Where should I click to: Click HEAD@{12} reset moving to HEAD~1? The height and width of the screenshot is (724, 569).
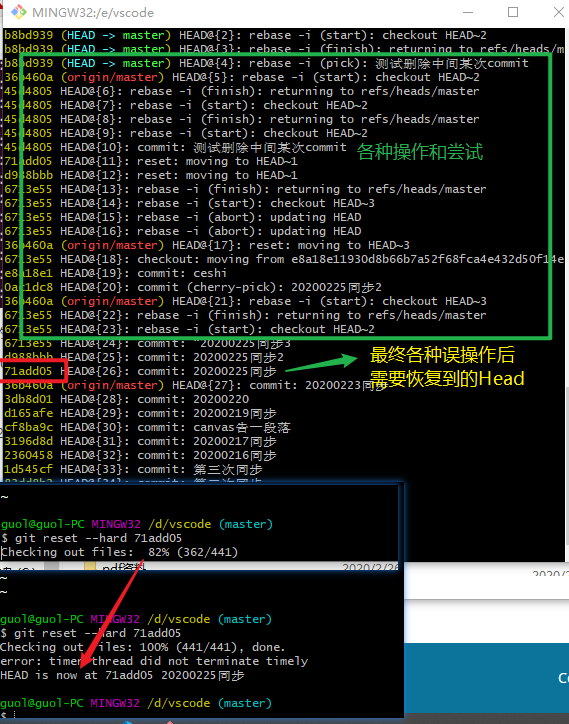tap(151, 175)
